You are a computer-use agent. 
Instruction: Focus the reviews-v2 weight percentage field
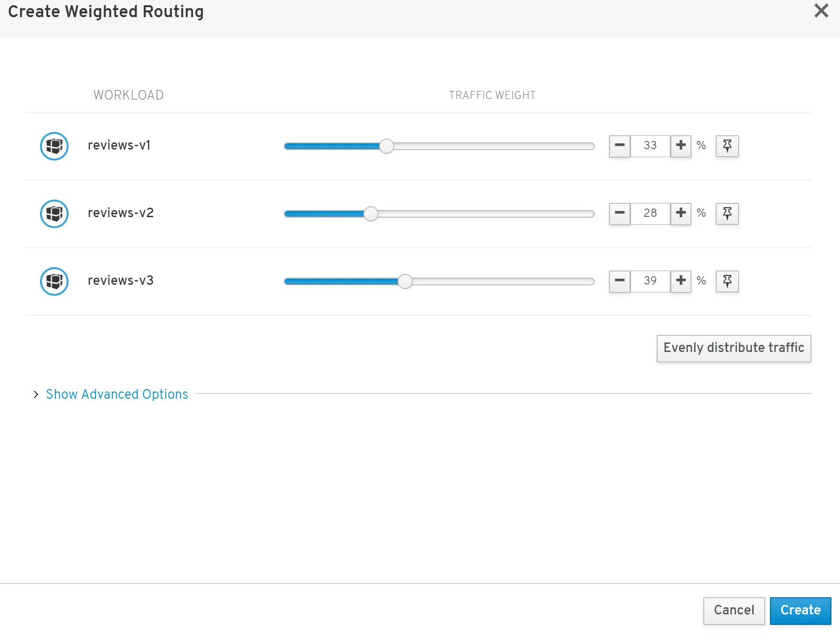pos(650,213)
